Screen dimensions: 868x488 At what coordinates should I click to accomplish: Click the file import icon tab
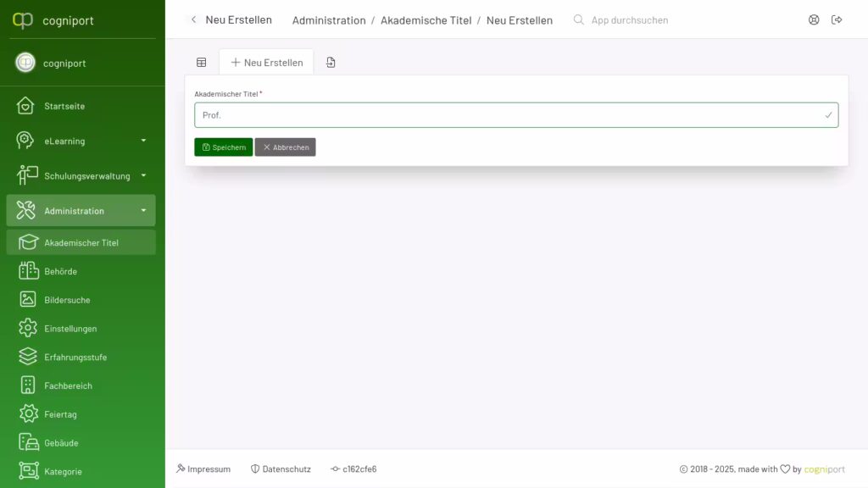point(331,63)
